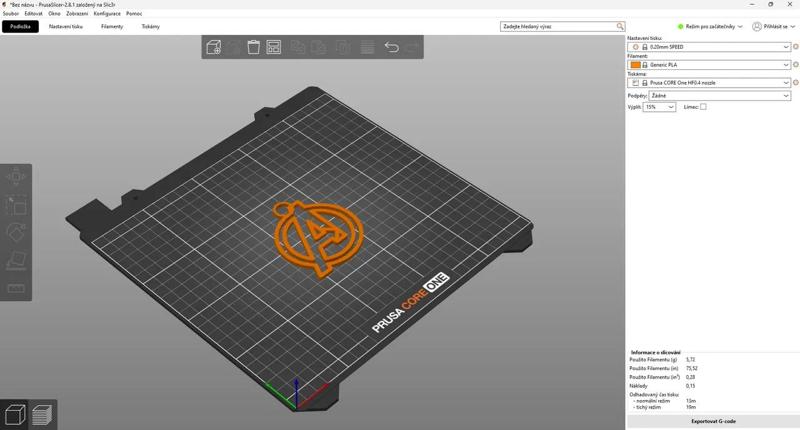Screen dimensions: 800x430
Task: Click the Undo arrow icon
Action: tap(391, 47)
